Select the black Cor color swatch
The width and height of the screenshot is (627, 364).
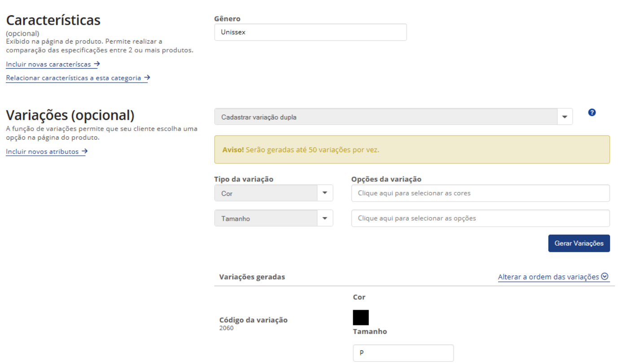coord(361,317)
